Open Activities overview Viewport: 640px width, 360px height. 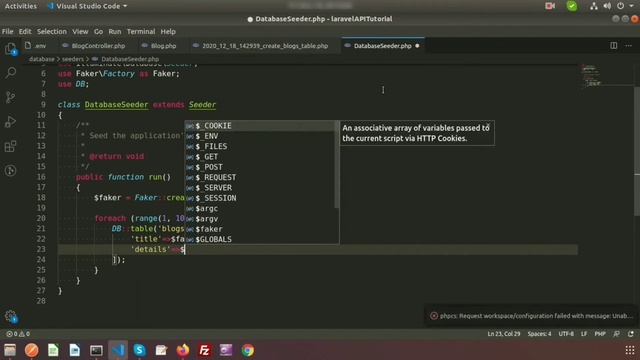(x=21, y=6)
